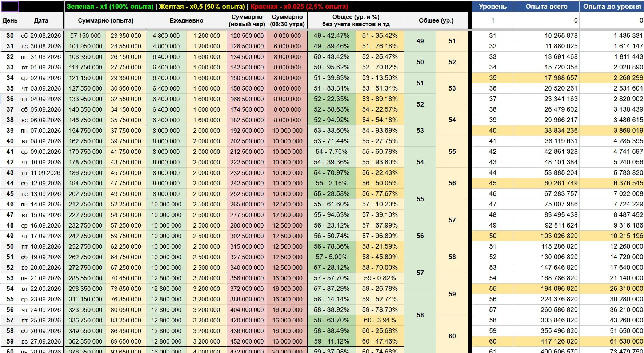Viewport: 644px width, 353px height.
Task: Select the red cell '120 500 000'
Action: click(x=247, y=36)
